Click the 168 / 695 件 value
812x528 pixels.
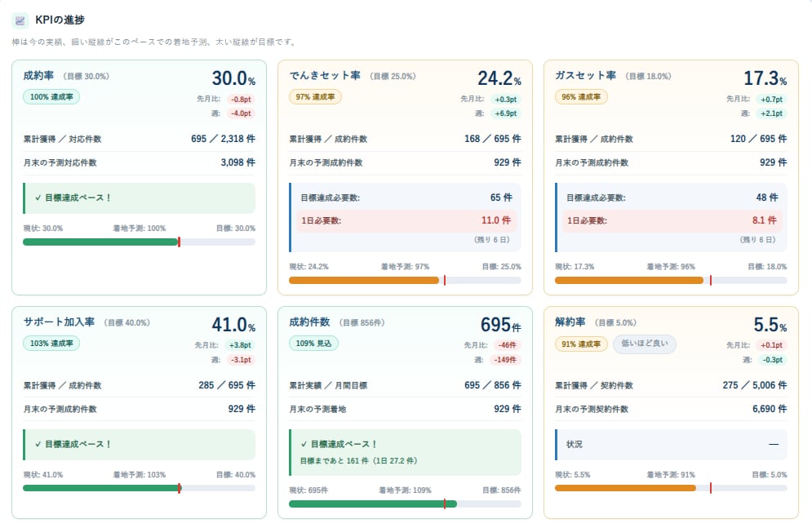493,139
